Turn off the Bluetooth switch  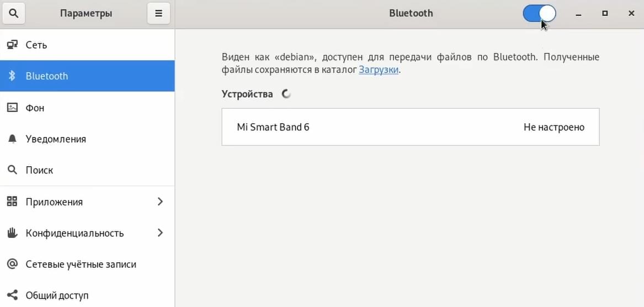coord(539,14)
